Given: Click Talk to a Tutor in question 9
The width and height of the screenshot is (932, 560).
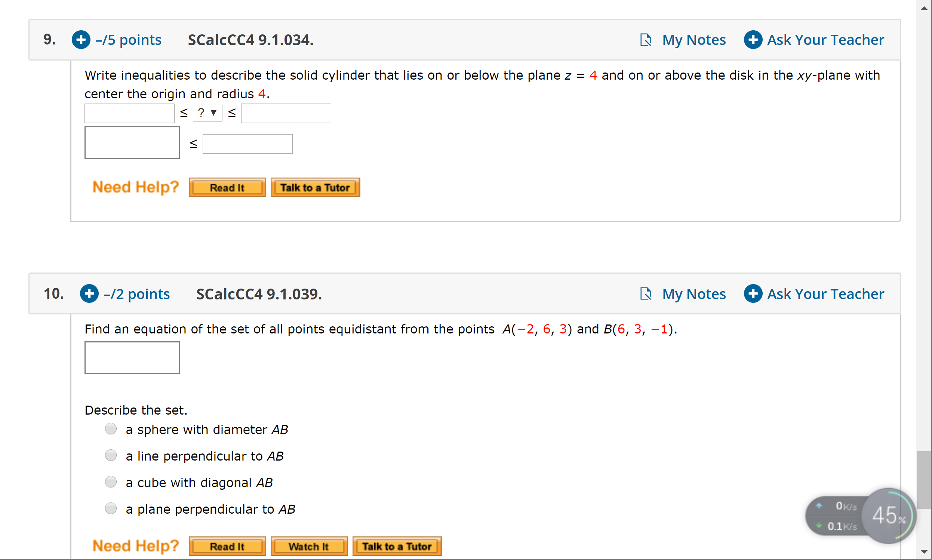Looking at the screenshot, I should (315, 187).
